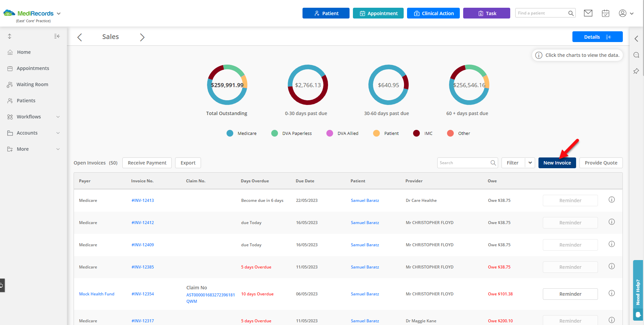The height and width of the screenshot is (325, 644).
Task: Click the blue Patient button
Action: 326,13
